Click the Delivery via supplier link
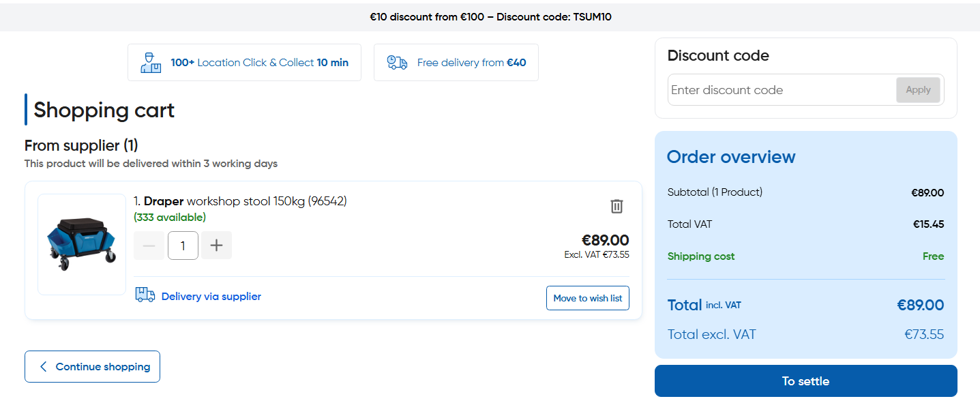The image size is (980, 401). pos(211,297)
